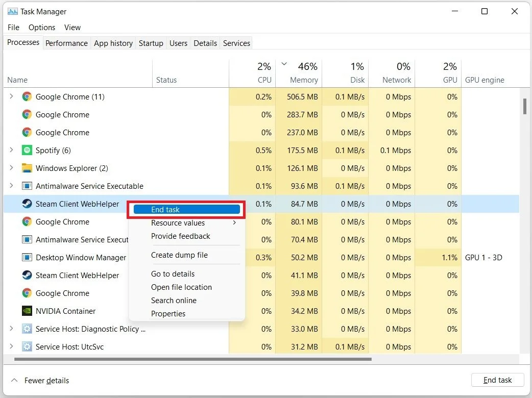
Task: Click the Task Manager title bar icon
Action: (x=13, y=12)
